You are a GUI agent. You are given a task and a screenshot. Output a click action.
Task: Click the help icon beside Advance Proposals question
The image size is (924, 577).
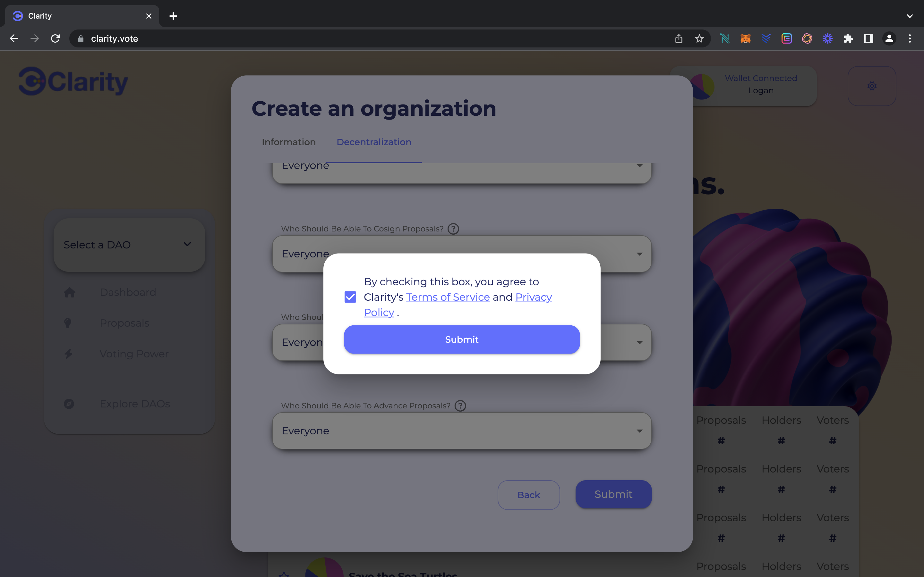460,406
